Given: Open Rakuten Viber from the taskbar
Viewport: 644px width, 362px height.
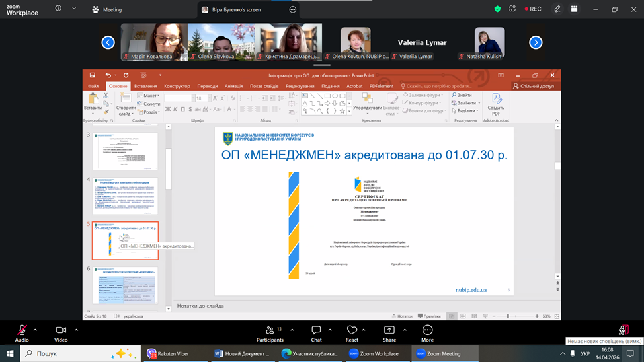Looking at the screenshot, I should pyautogui.click(x=168, y=353).
